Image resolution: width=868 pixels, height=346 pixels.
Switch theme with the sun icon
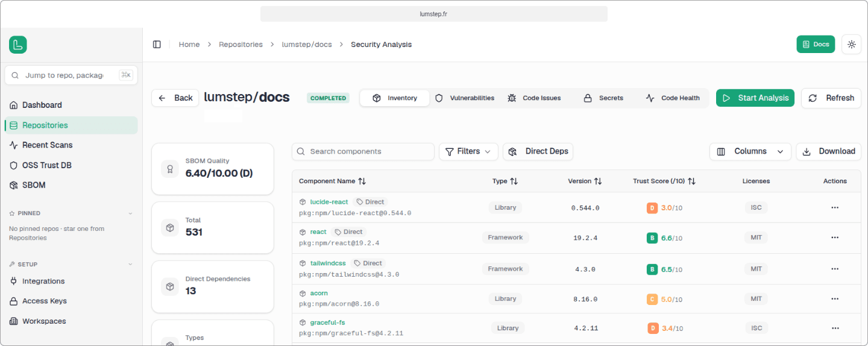tap(851, 44)
